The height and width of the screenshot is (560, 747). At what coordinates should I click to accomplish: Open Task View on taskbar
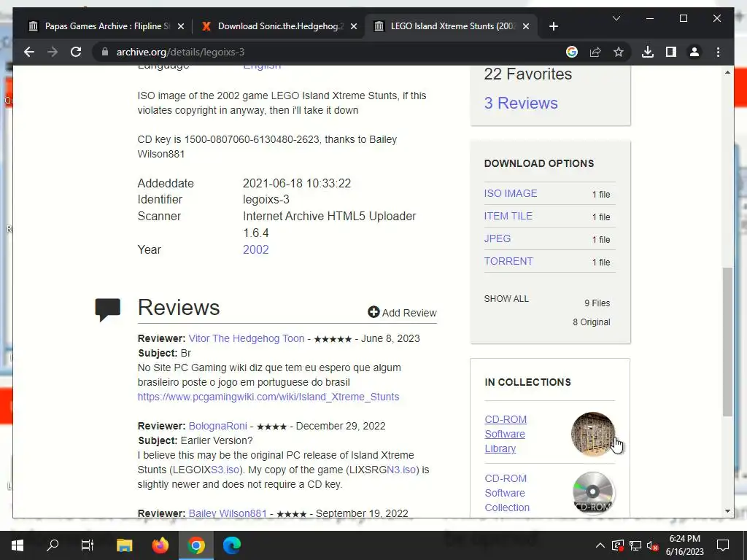(x=88, y=545)
